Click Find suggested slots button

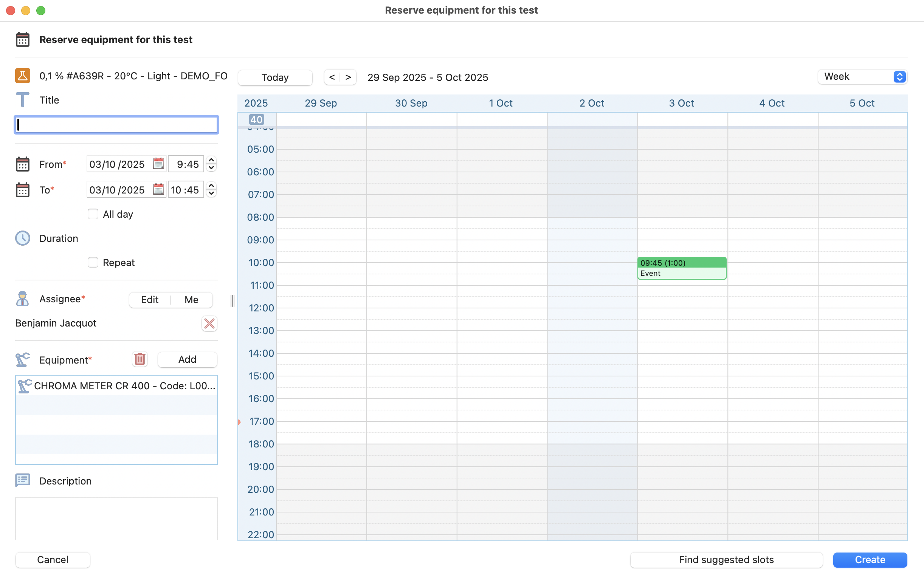pos(726,560)
